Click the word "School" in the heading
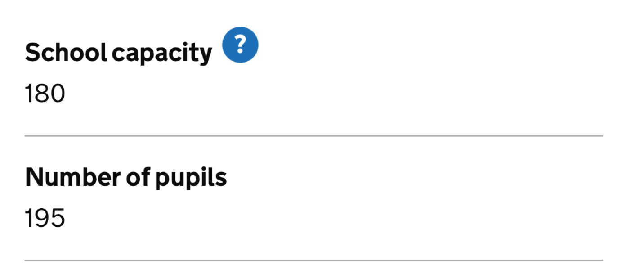The image size is (644, 270). click(x=66, y=53)
